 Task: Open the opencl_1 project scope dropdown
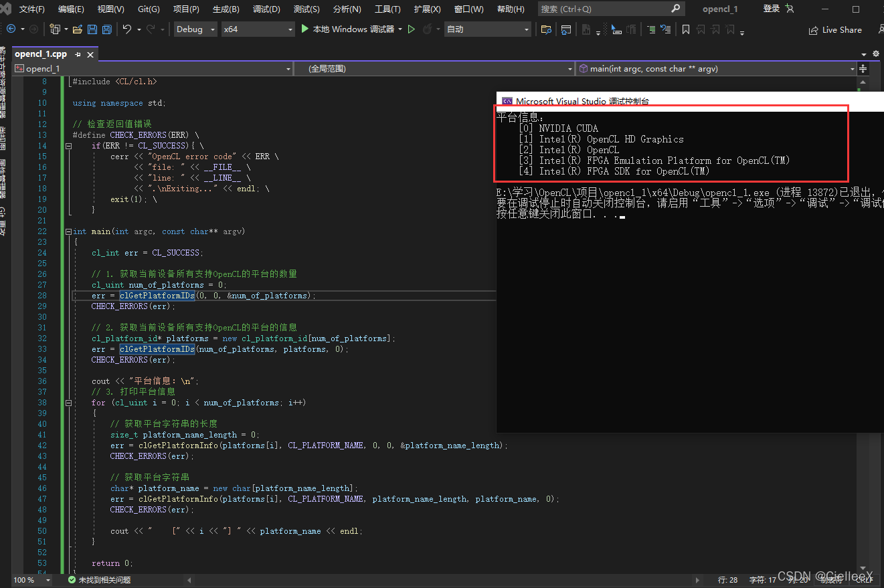click(x=153, y=69)
